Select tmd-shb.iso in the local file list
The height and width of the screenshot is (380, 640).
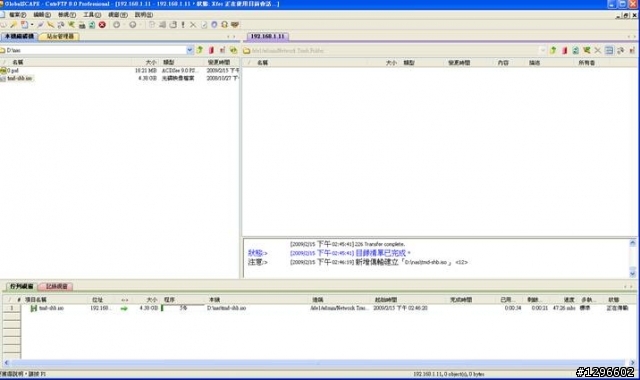click(x=17, y=78)
